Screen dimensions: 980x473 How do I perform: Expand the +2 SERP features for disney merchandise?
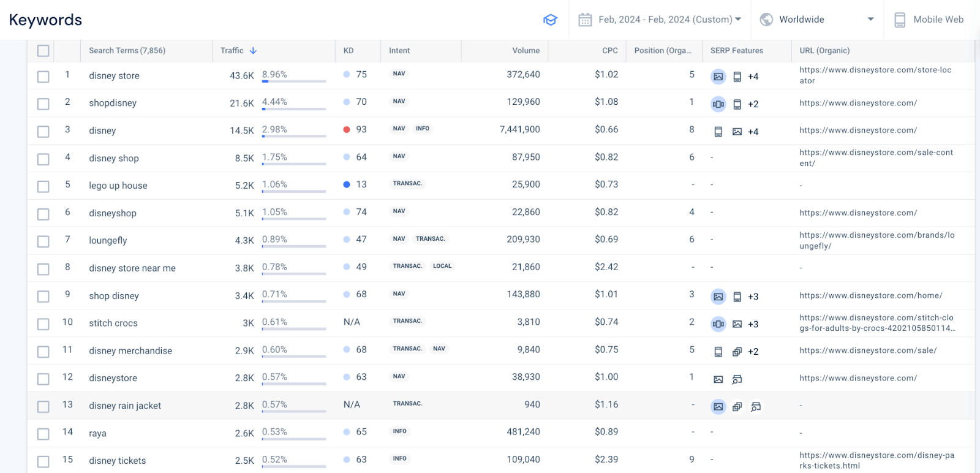point(753,352)
